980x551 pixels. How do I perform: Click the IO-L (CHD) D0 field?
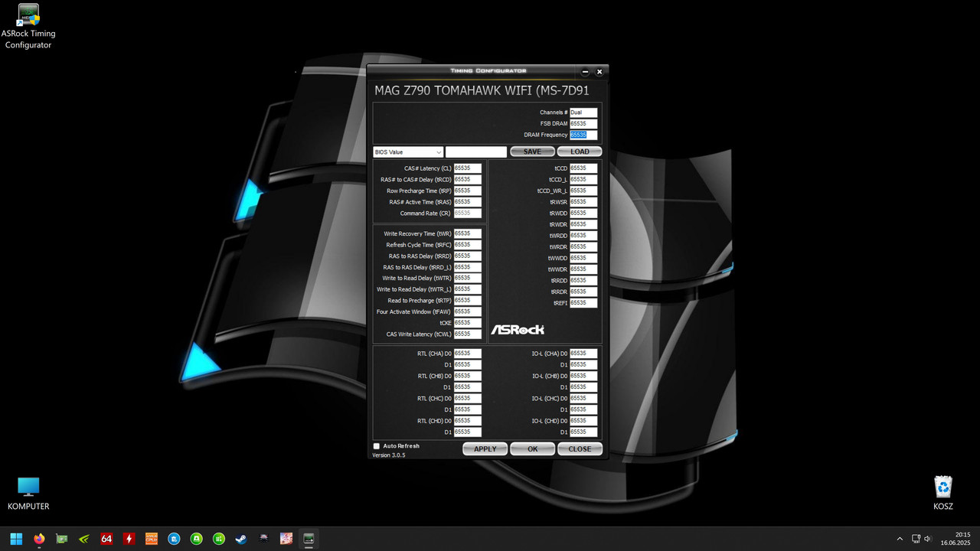pyautogui.click(x=583, y=421)
